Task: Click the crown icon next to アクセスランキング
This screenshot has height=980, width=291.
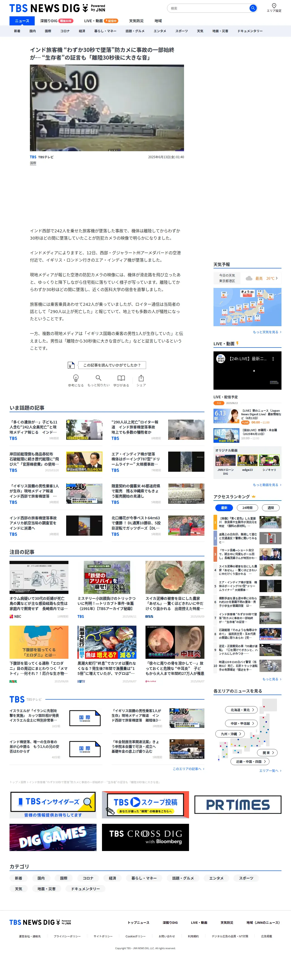Action: (x=253, y=496)
